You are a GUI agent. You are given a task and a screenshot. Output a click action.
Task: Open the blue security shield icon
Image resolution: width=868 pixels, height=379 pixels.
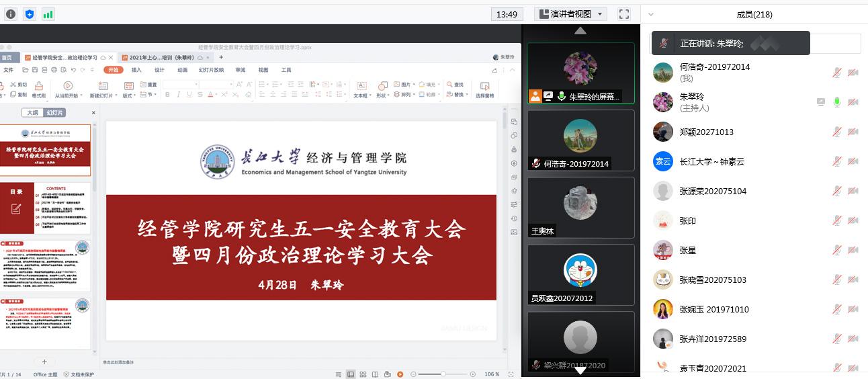coord(30,13)
